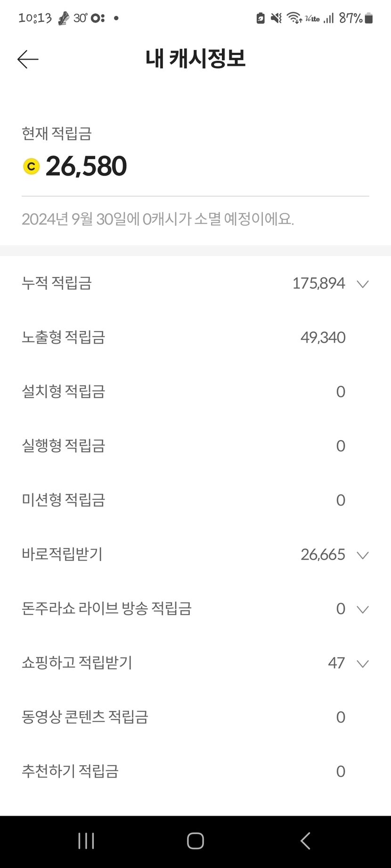Viewport: 391px width, 868px height.
Task: Expand 돈주라쇼 라이브 방송 적립금 chevron
Action: click(362, 609)
